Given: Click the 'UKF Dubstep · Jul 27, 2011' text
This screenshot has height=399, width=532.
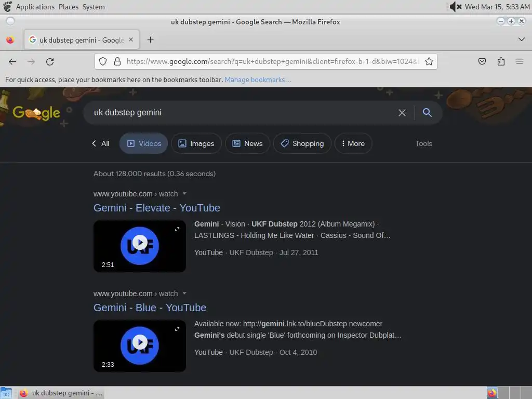Looking at the screenshot, I should 274,253.
